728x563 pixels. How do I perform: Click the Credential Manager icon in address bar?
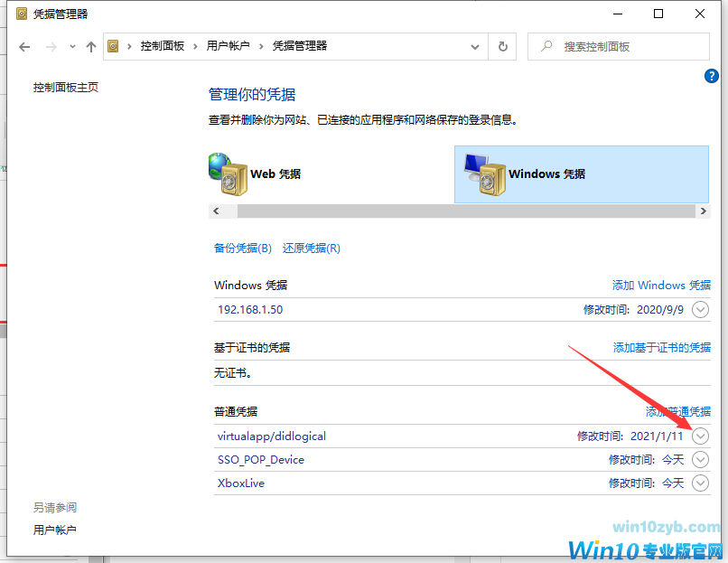tap(113, 46)
